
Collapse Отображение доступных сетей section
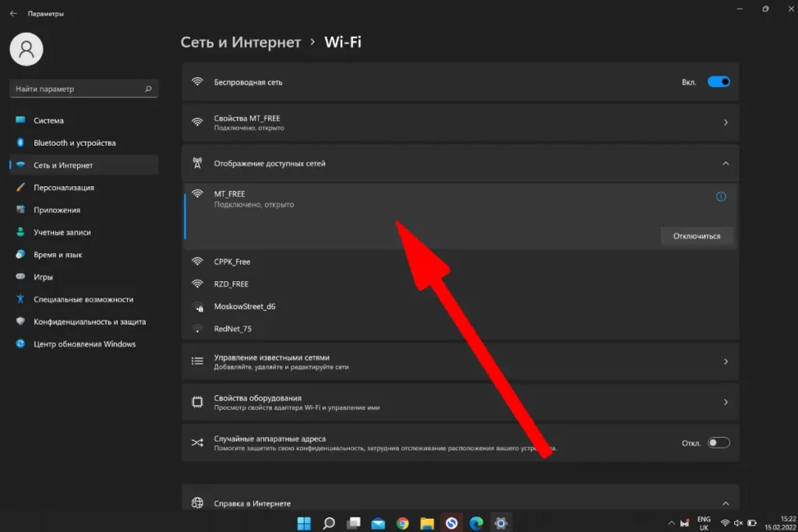pos(460,164)
